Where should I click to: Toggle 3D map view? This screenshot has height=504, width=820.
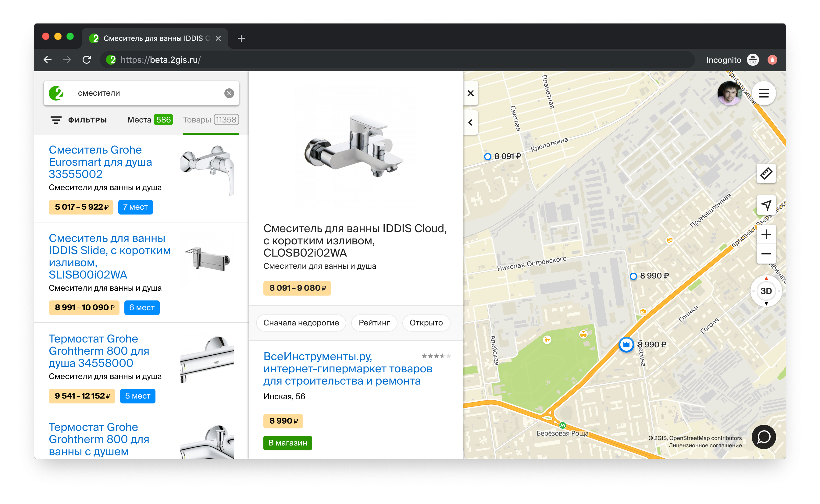[x=766, y=291]
